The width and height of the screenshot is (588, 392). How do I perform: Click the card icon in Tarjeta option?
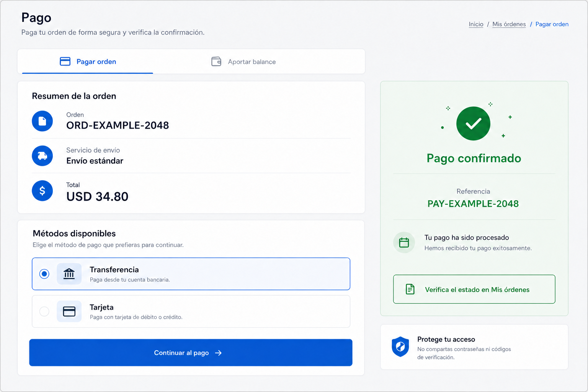pos(69,311)
